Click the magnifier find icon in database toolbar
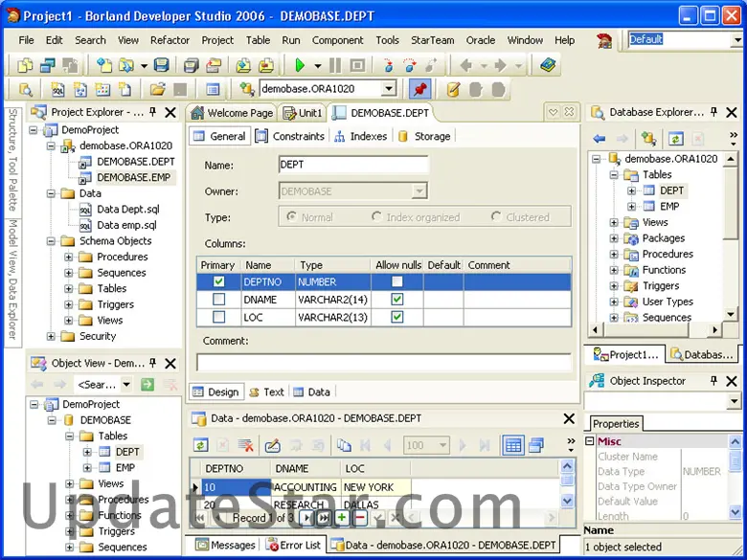This screenshot has height=560, width=747. pyautogui.click(x=25, y=89)
